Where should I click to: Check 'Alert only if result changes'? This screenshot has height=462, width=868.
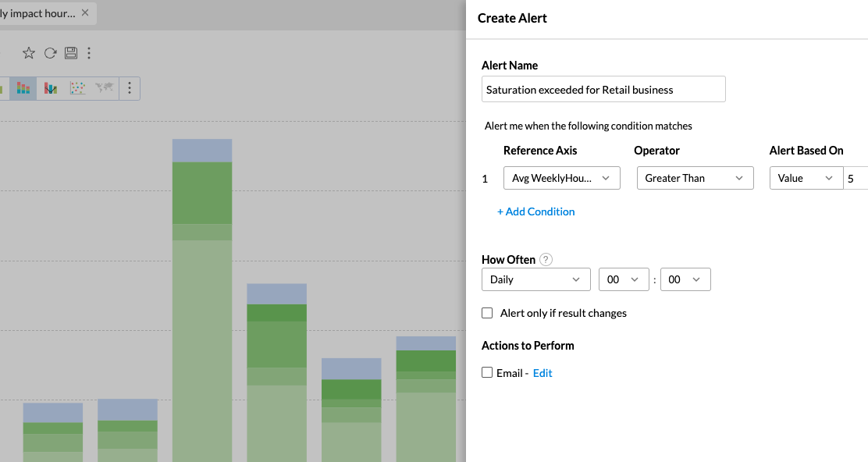coord(487,313)
